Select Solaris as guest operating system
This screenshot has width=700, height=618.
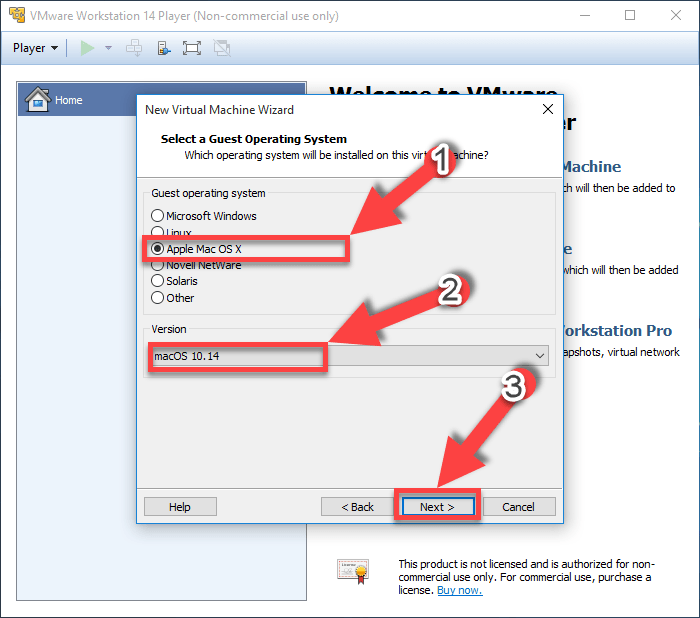pos(157,281)
